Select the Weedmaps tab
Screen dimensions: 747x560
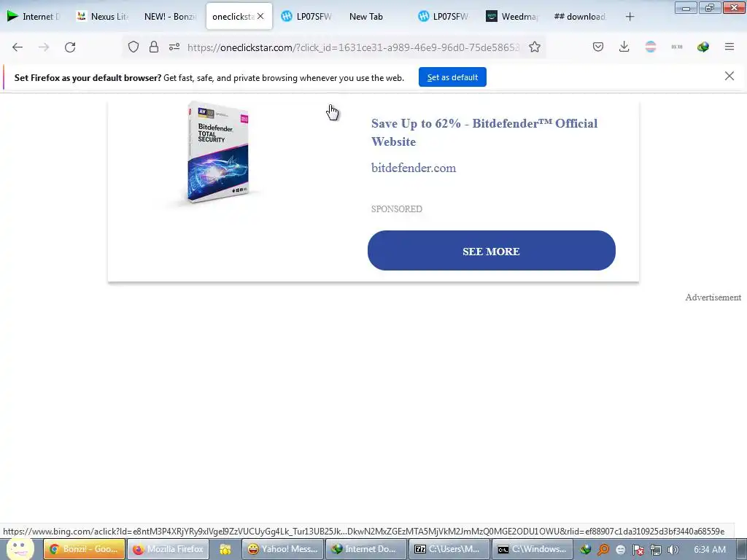coord(512,16)
